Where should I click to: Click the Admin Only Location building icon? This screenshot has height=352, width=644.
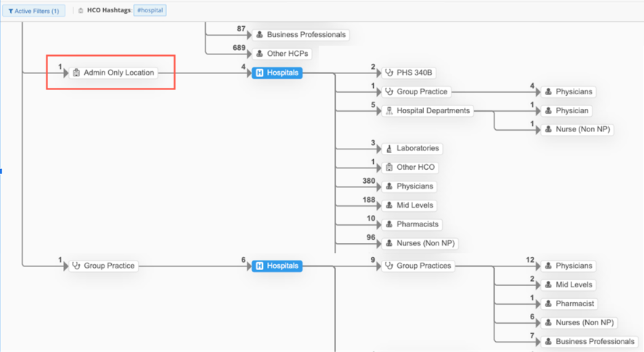click(x=76, y=73)
